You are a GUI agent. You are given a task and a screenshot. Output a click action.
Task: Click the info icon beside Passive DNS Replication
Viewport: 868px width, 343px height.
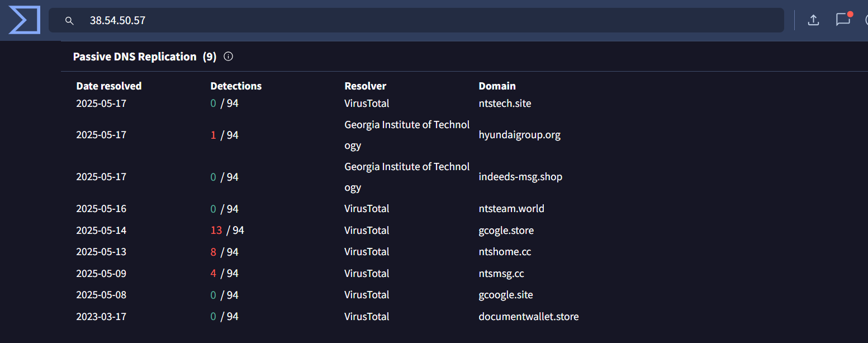[x=227, y=56]
